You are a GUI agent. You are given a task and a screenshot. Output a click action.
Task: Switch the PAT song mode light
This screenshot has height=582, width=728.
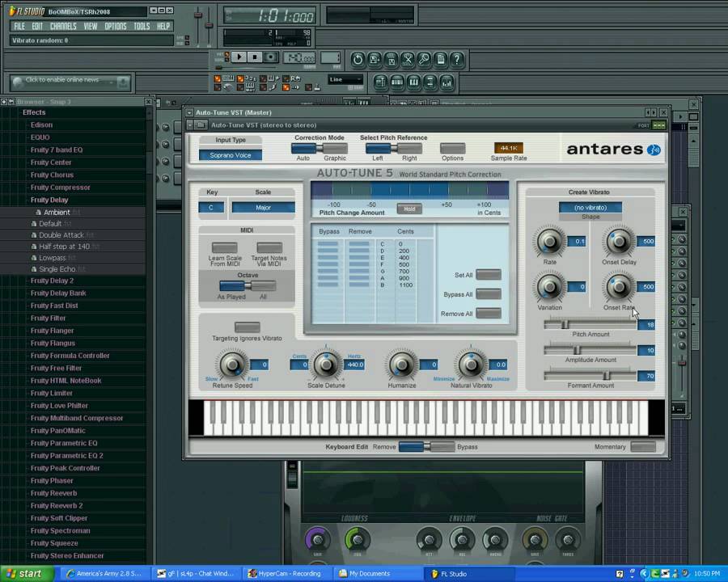click(226, 54)
